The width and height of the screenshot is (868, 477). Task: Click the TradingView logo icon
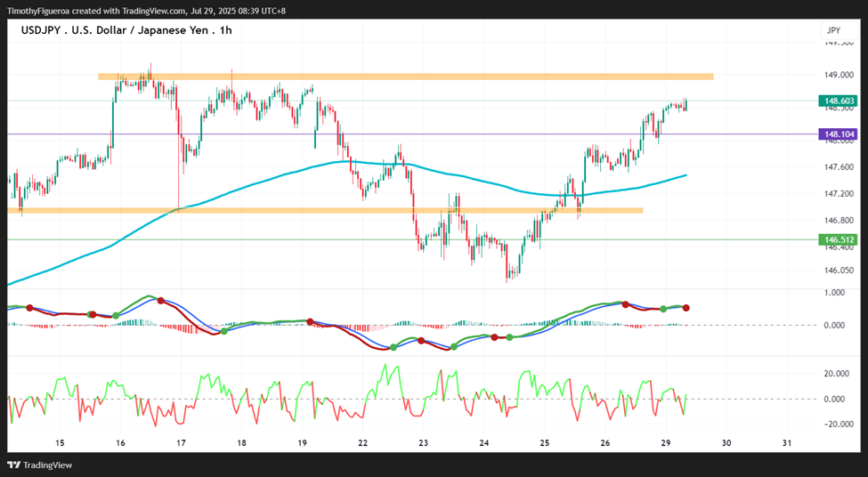[14, 465]
